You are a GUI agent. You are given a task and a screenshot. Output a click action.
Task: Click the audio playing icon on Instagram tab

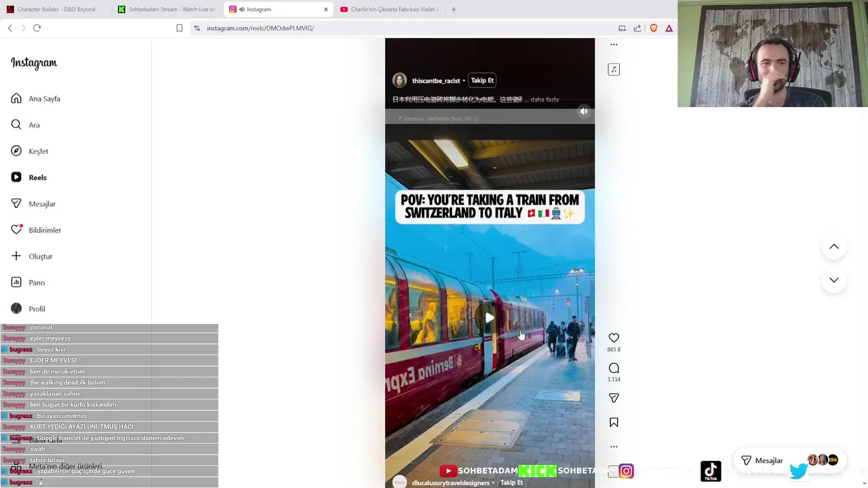pyautogui.click(x=242, y=9)
